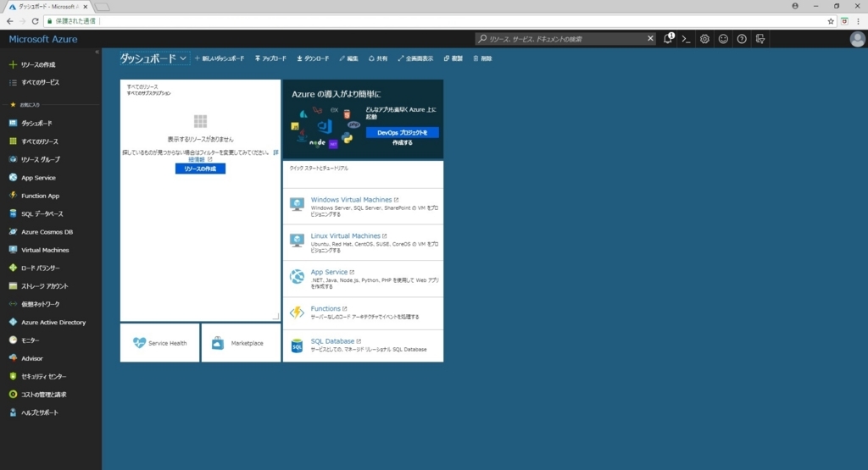Click コストの管理と請求 sidebar icon
This screenshot has height=470, width=868.
[x=13, y=395]
